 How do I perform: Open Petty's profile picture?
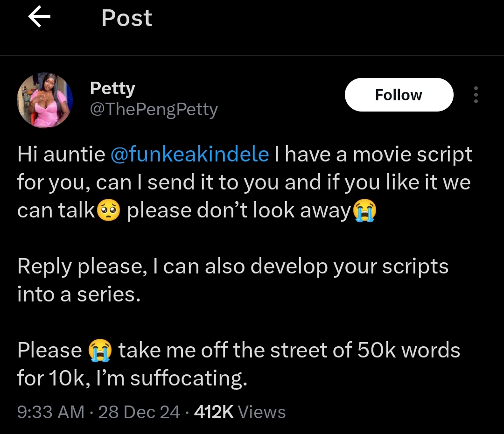(x=45, y=100)
